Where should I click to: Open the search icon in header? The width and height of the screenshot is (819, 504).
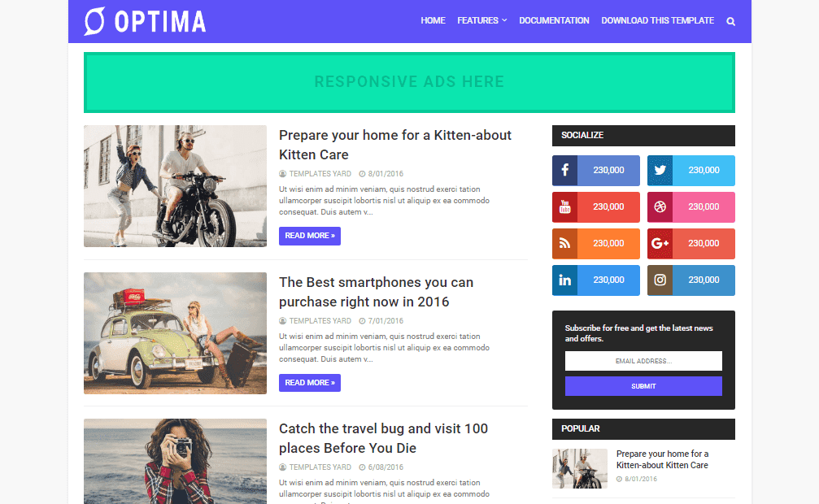pyautogui.click(x=730, y=21)
